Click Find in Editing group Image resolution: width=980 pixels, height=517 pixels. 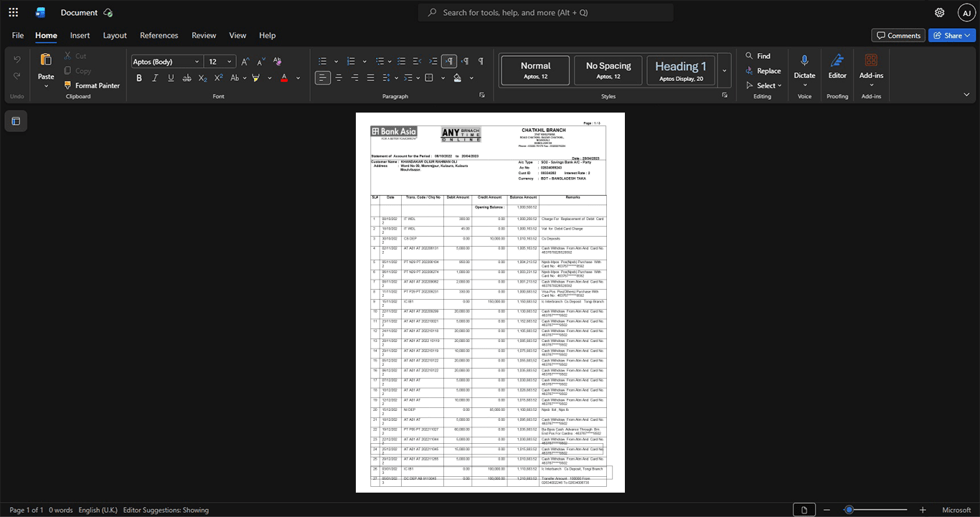758,56
